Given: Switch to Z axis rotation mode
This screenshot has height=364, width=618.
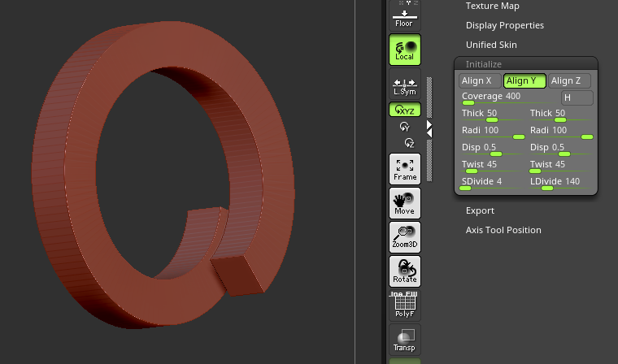Looking at the screenshot, I should 410,143.
